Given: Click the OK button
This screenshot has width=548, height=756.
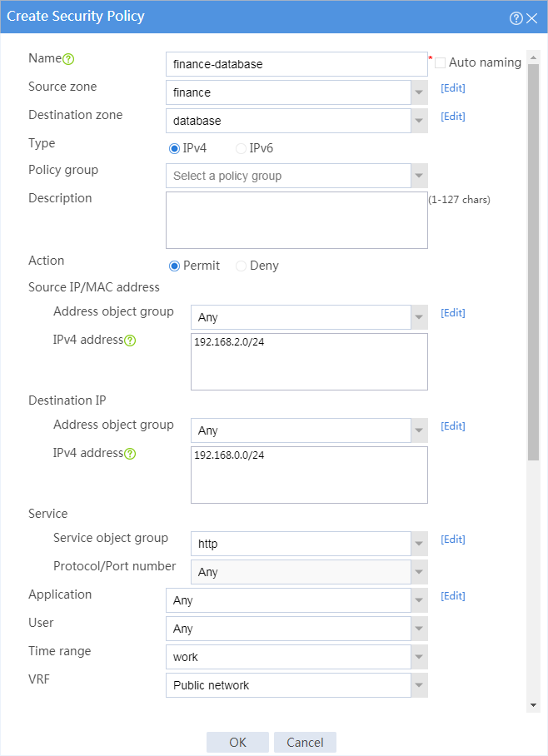Looking at the screenshot, I should 237,742.
